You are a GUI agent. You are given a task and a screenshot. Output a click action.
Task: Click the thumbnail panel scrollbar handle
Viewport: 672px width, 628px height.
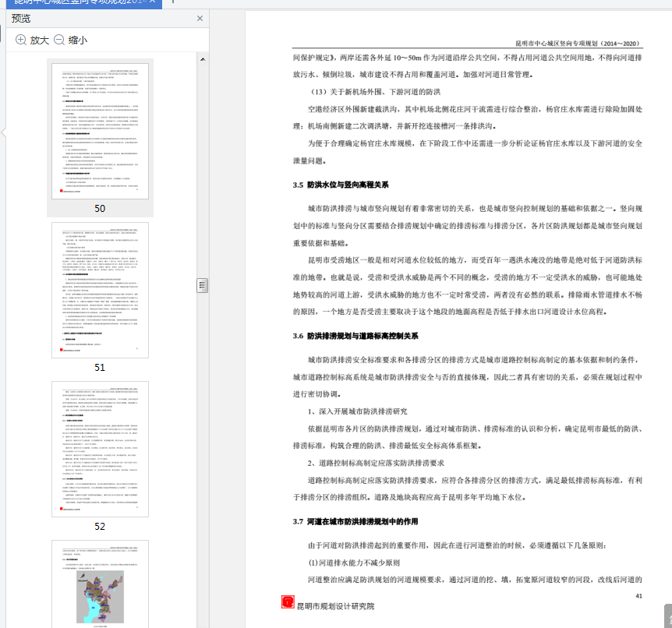coord(202,285)
